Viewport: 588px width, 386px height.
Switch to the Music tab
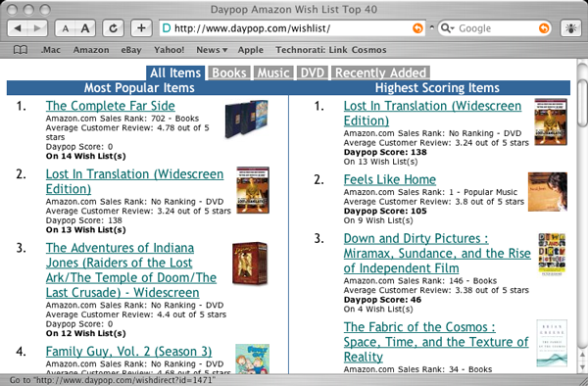pos(273,73)
